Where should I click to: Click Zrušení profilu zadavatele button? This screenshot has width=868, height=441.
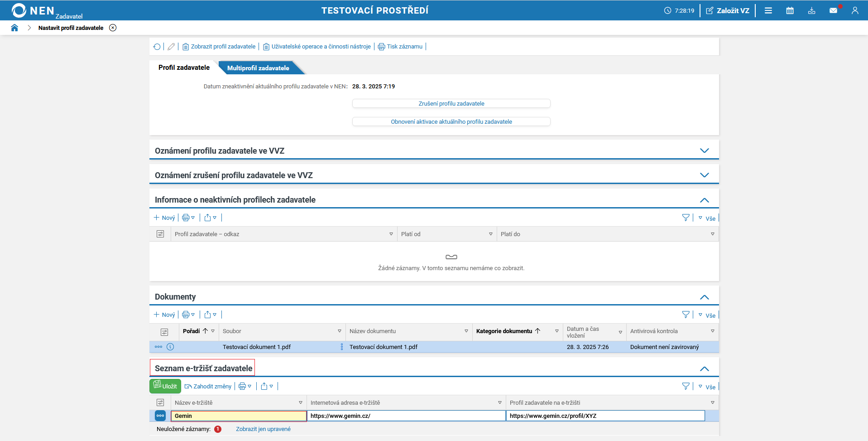(x=451, y=103)
